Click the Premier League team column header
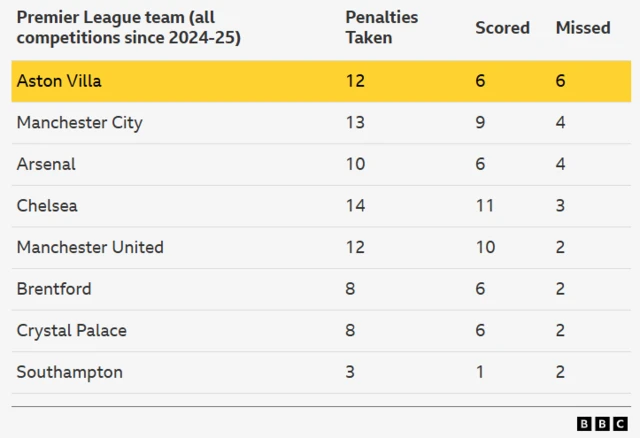Screen dimensions: 640x438 (128, 28)
